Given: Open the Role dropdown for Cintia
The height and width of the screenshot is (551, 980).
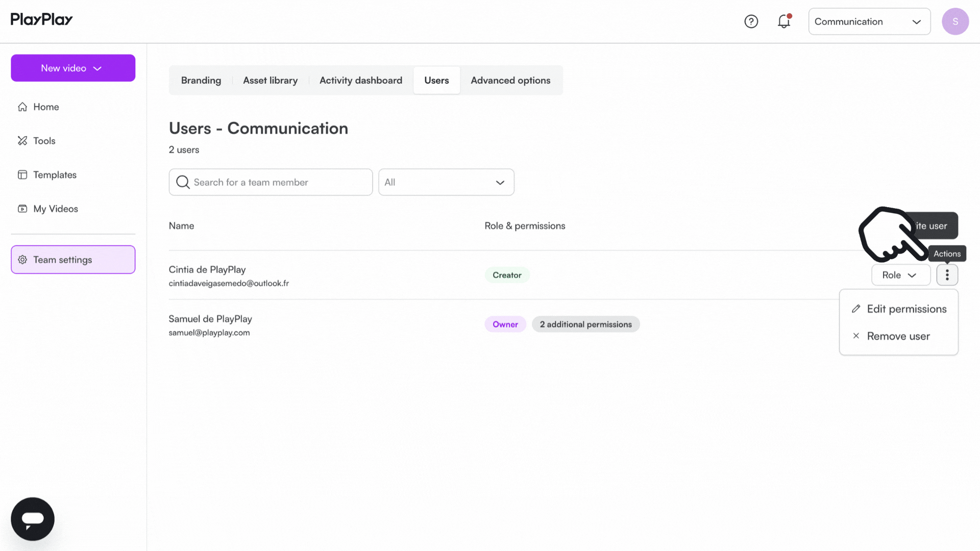Looking at the screenshot, I should (900, 275).
